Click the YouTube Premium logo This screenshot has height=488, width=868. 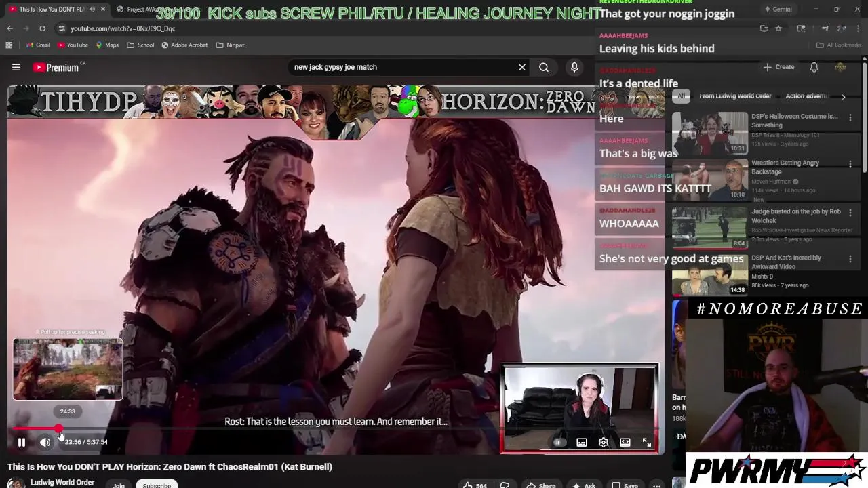click(x=56, y=67)
